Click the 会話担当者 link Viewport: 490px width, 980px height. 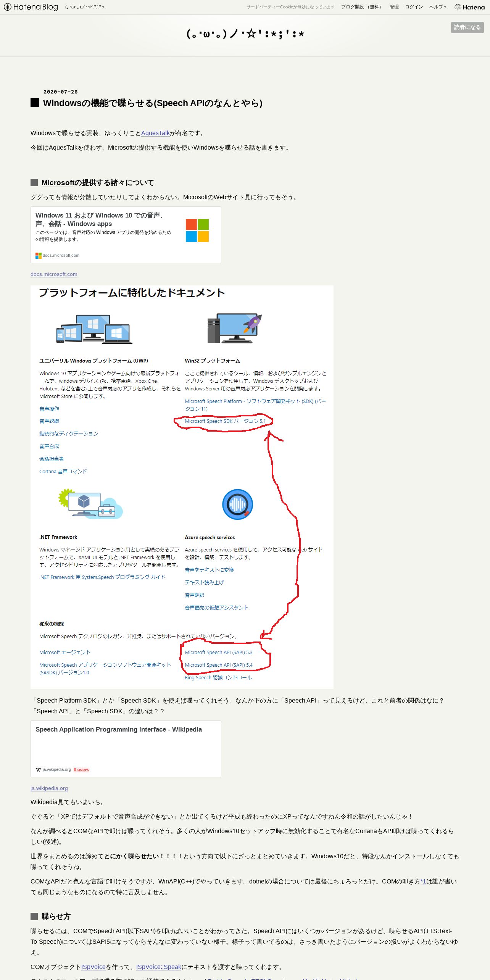point(52,459)
